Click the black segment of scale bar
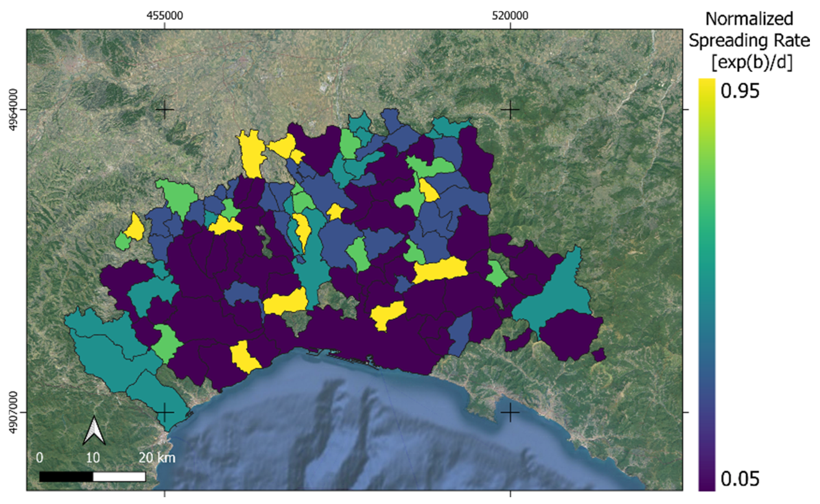The image size is (820, 504). [x=66, y=477]
